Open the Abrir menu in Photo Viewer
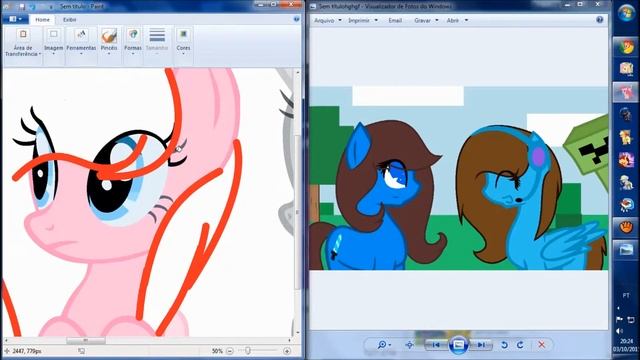The image size is (640, 360). click(x=457, y=20)
